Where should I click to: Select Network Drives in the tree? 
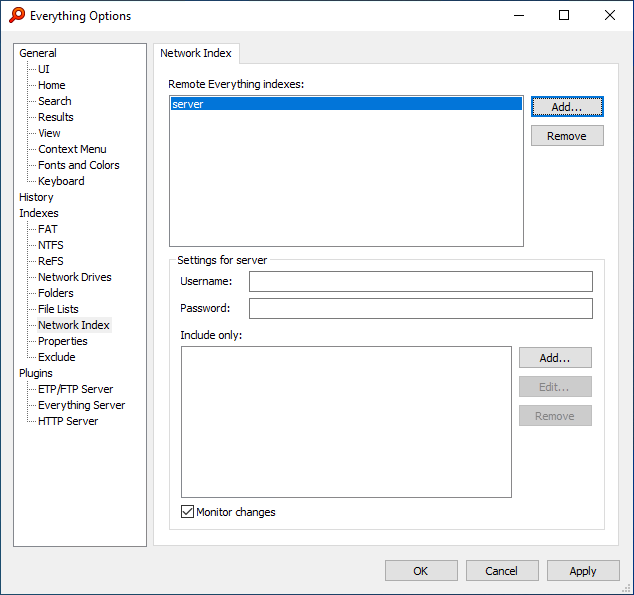click(75, 277)
